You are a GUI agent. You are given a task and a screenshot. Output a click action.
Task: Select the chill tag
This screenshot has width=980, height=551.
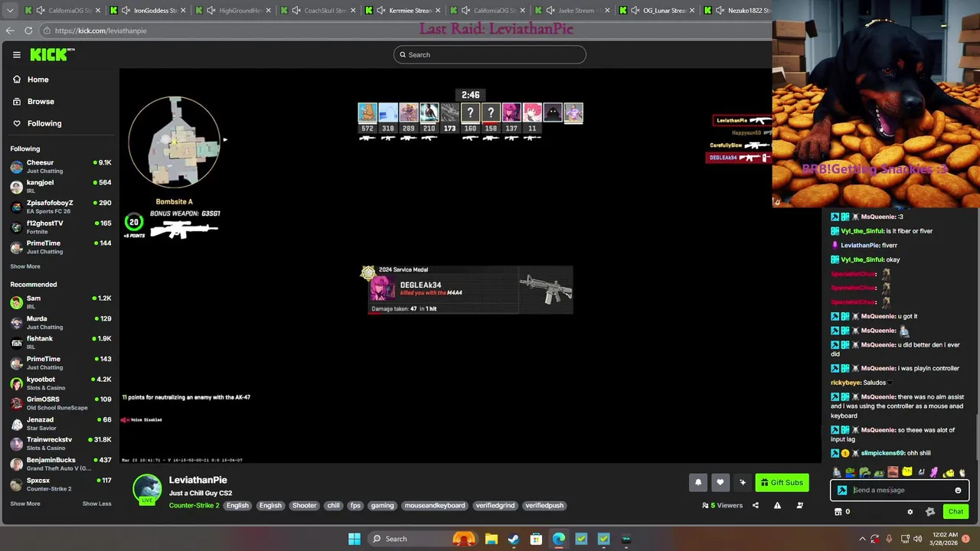pyautogui.click(x=333, y=505)
